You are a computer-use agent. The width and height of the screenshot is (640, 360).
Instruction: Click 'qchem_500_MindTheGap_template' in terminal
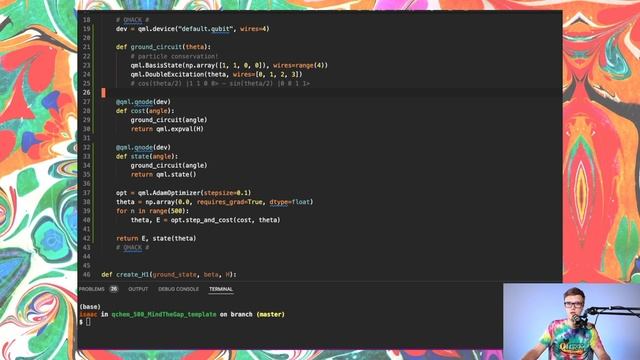(164, 314)
